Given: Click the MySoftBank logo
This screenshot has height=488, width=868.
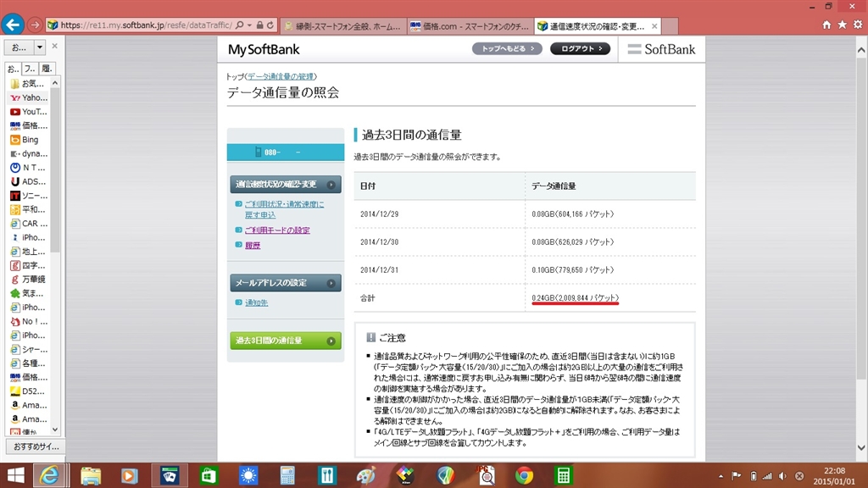Looking at the screenshot, I should coord(264,49).
